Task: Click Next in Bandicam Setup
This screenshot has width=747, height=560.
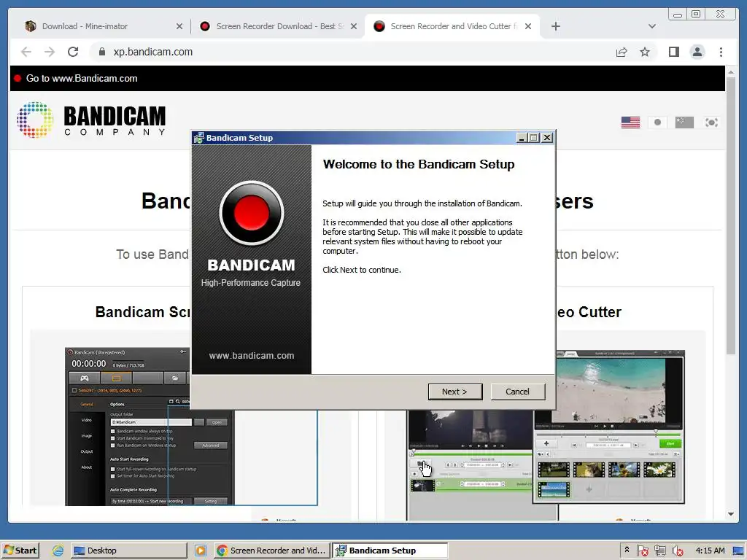Action: (455, 392)
